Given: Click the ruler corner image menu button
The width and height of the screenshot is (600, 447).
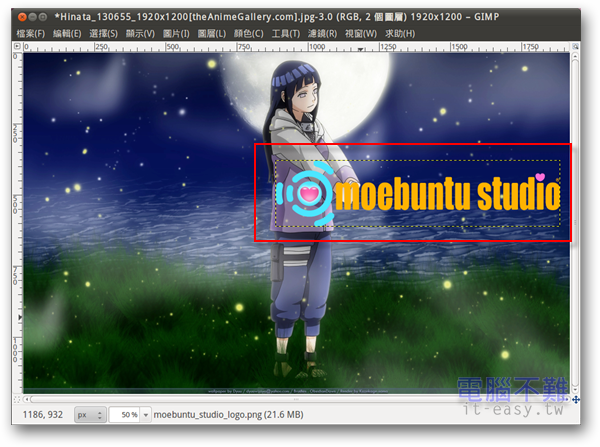Looking at the screenshot, I should (15, 47).
